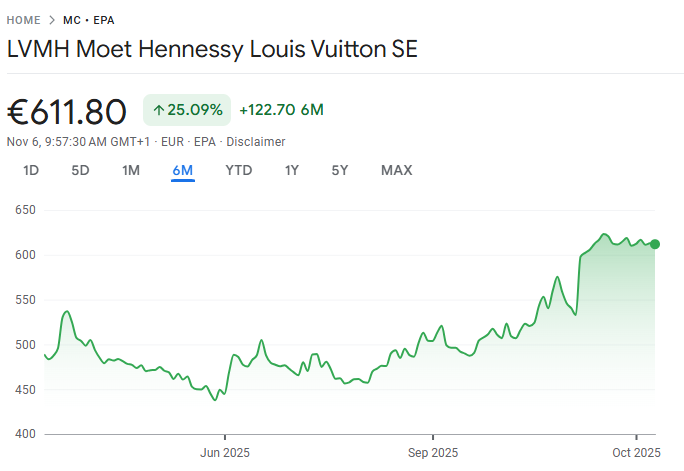
Task: Click the 650 y-axis label
Action: pyautogui.click(x=25, y=210)
